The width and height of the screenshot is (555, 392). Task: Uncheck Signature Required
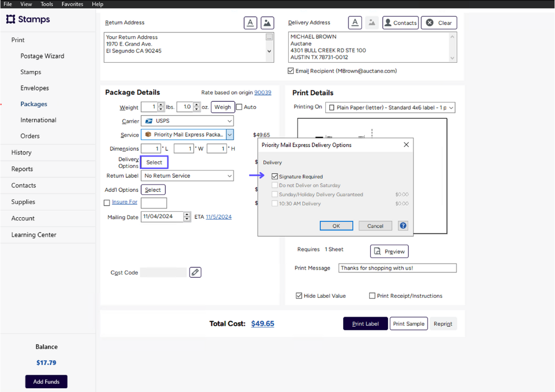coord(275,176)
